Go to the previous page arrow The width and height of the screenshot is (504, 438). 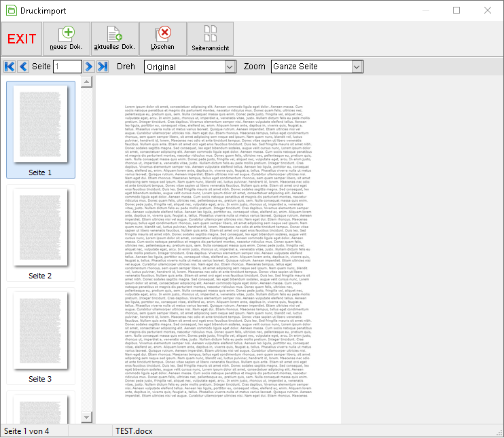point(23,67)
